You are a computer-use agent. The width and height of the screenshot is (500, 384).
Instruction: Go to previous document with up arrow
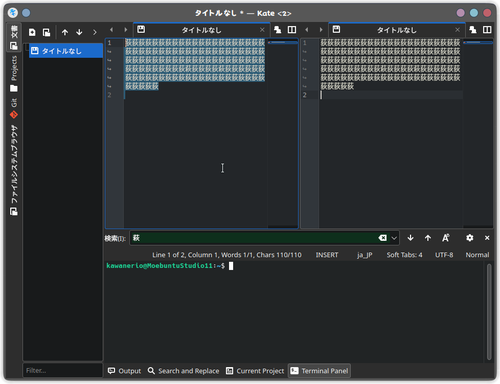pyautogui.click(x=65, y=32)
